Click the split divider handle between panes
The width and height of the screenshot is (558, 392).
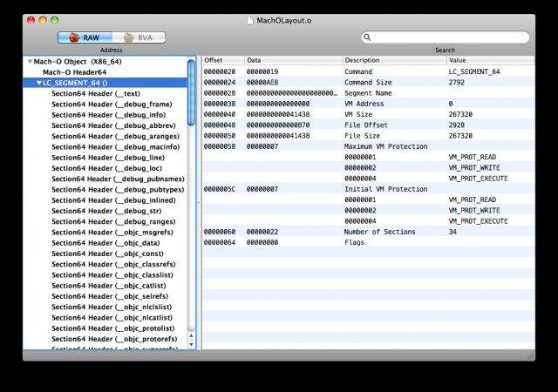point(199,202)
